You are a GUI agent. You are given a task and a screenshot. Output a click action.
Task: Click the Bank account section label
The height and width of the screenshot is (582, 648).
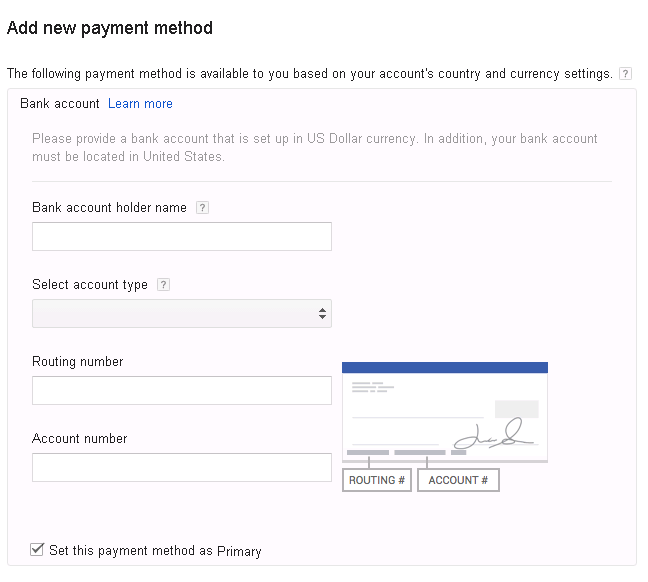[60, 103]
